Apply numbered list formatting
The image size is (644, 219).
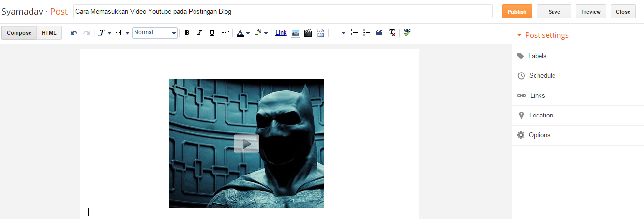pos(354,33)
